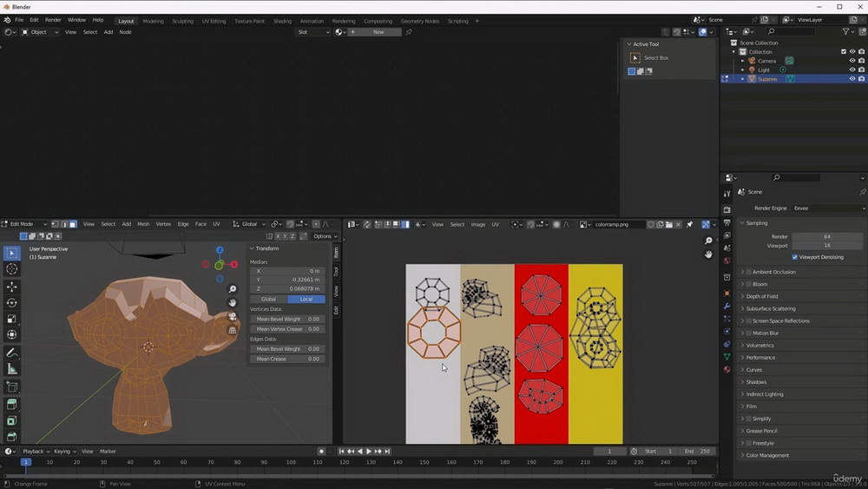Toggle the Viewport Denoising checkbox
868x489 pixels.
(795, 257)
